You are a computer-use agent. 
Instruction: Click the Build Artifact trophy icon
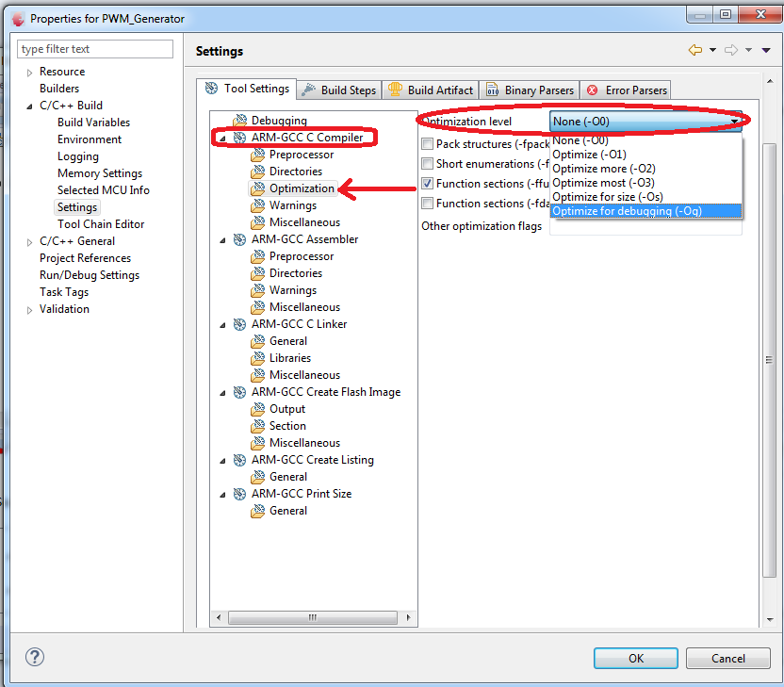[395, 90]
